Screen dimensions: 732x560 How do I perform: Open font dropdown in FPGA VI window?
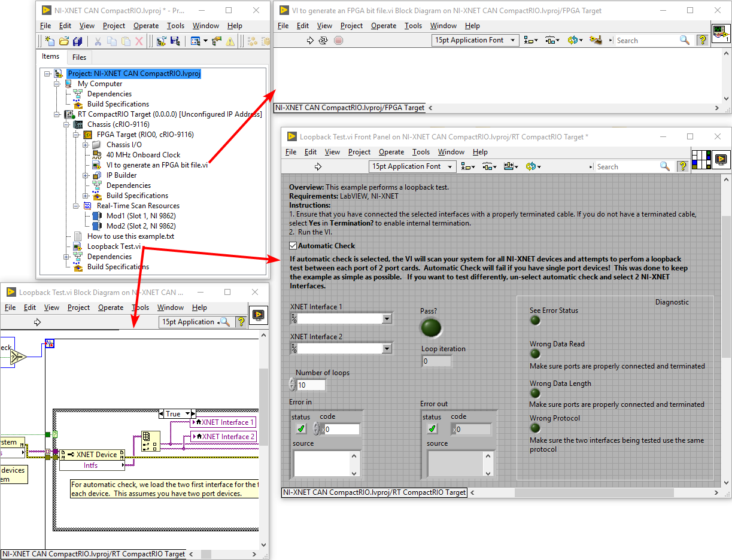[x=513, y=40]
